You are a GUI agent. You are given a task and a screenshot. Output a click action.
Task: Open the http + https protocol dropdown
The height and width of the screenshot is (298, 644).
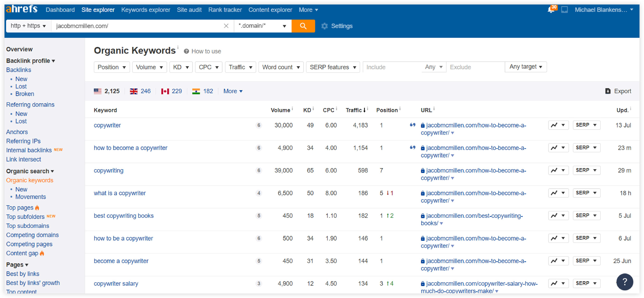(28, 26)
